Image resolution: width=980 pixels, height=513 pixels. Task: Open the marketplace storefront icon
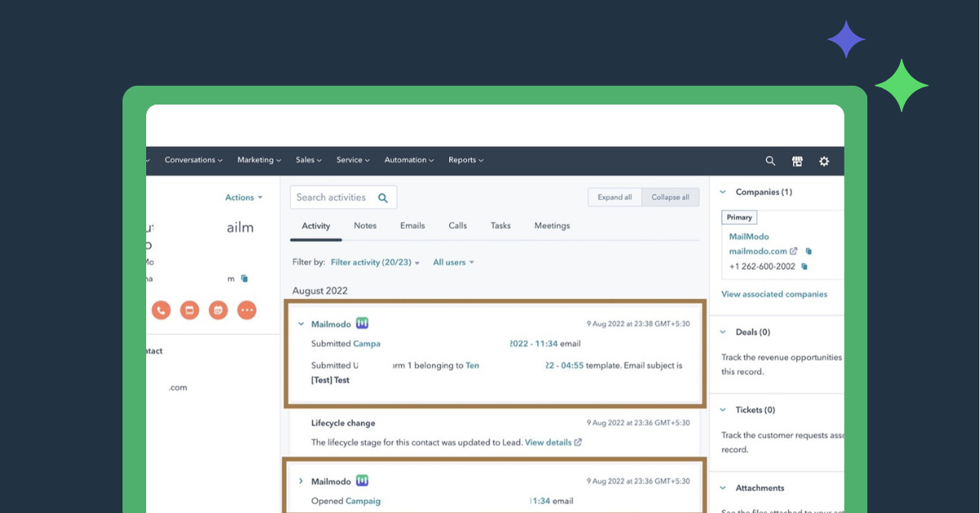[x=797, y=162]
